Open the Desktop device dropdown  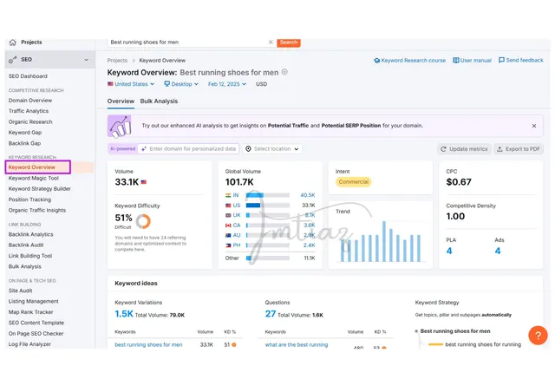(181, 84)
